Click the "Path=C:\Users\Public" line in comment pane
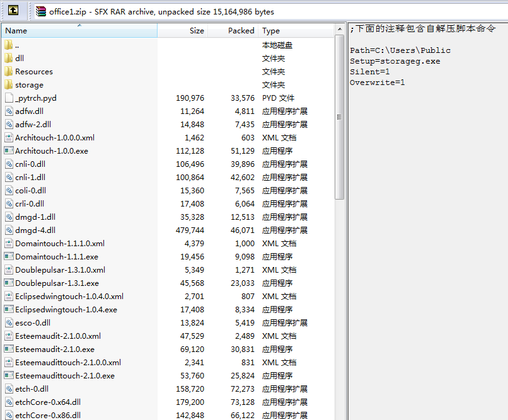 coord(400,50)
